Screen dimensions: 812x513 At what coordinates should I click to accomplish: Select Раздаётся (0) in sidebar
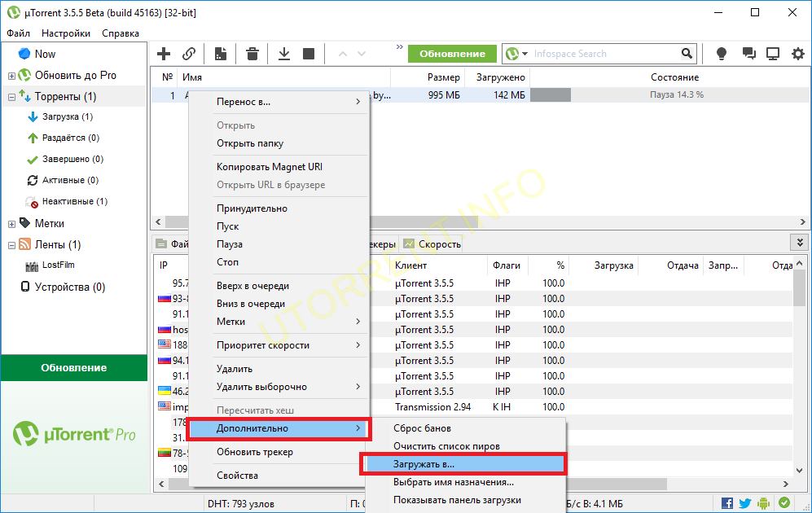click(70, 138)
